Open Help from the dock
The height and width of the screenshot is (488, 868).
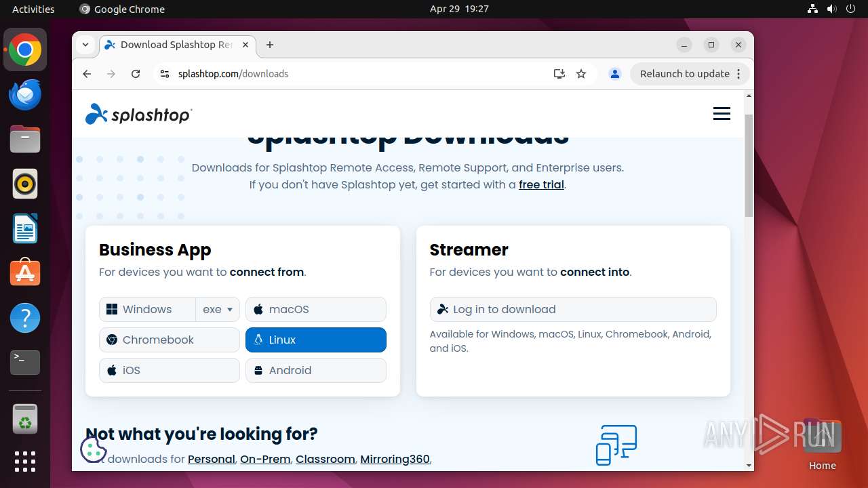coord(25,317)
